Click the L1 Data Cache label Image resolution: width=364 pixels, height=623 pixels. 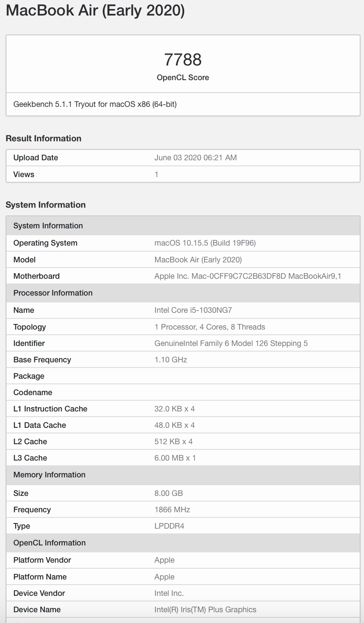click(x=40, y=425)
